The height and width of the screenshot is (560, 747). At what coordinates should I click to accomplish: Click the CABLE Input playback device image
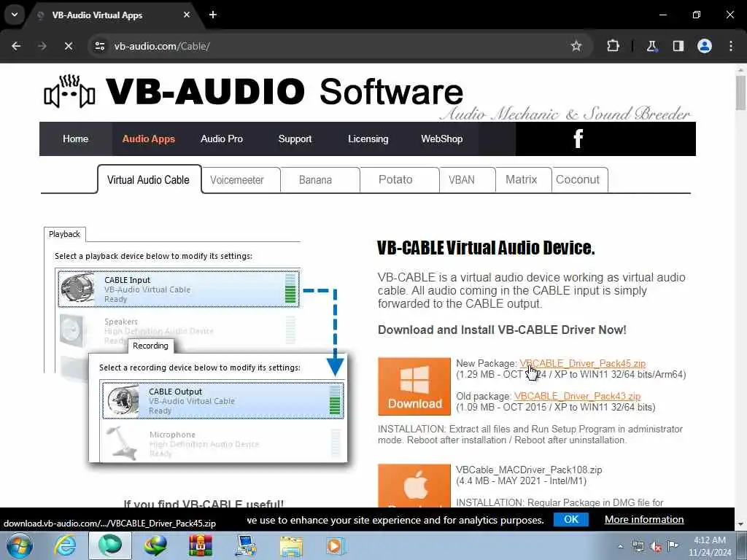pyautogui.click(x=77, y=287)
